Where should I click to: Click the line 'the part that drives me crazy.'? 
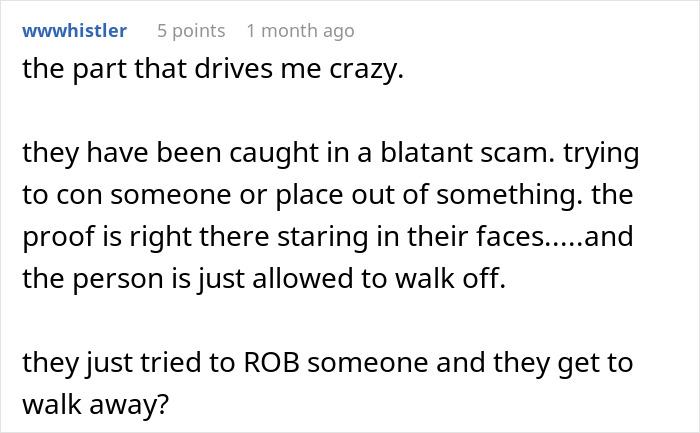coord(213,69)
